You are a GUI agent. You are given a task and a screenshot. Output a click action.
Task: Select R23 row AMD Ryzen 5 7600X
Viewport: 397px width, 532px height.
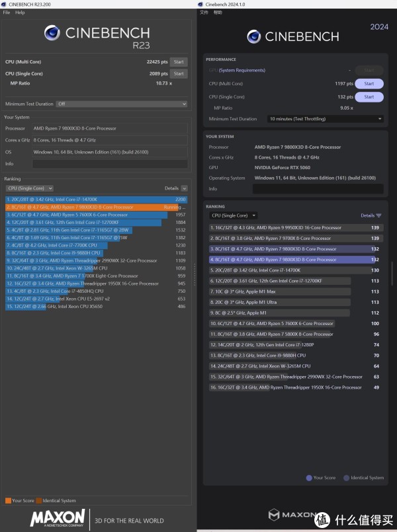(x=97, y=215)
